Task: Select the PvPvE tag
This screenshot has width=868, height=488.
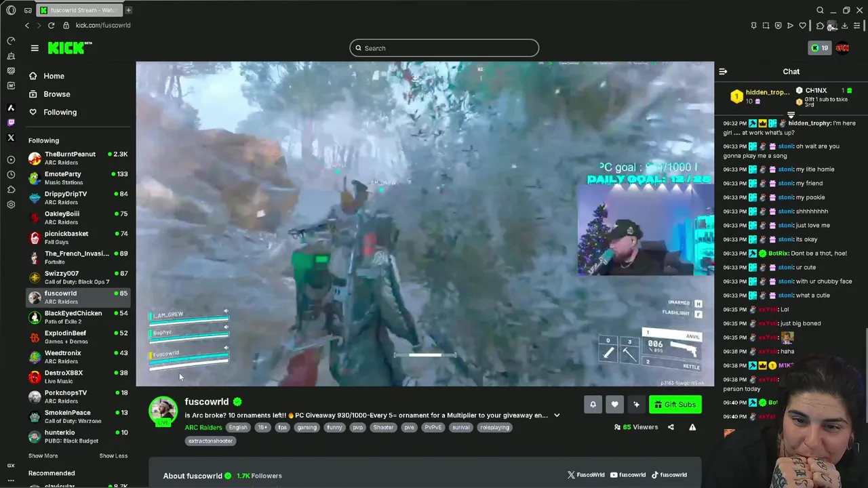Action: [x=433, y=428]
